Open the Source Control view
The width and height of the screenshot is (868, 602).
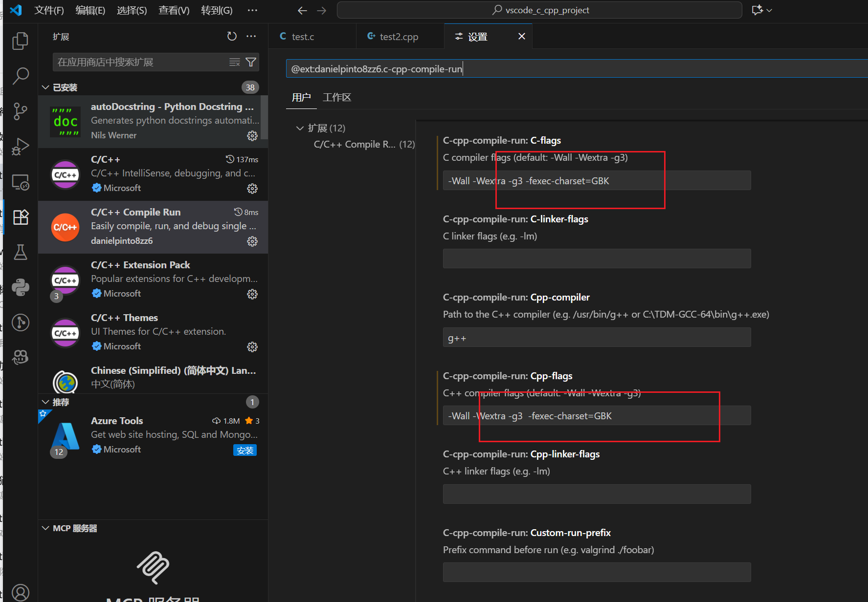click(x=20, y=111)
